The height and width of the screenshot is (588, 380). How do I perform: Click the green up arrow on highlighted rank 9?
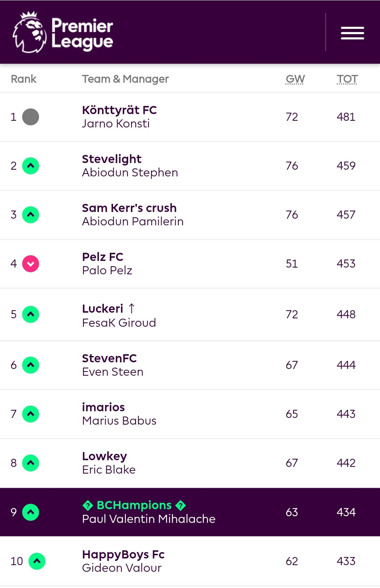[31, 512]
